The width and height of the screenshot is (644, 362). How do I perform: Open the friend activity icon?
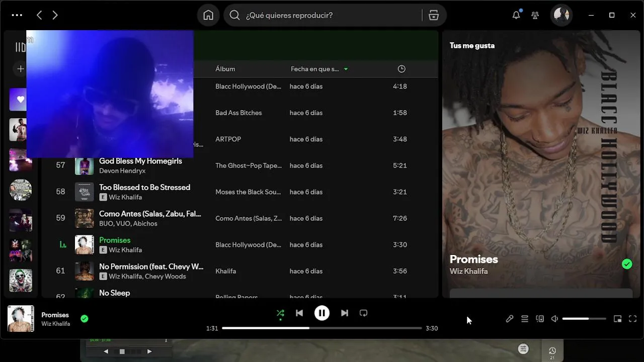click(535, 15)
